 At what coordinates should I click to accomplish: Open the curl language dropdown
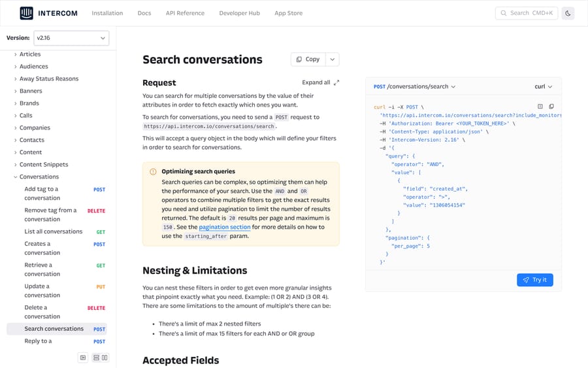point(543,87)
